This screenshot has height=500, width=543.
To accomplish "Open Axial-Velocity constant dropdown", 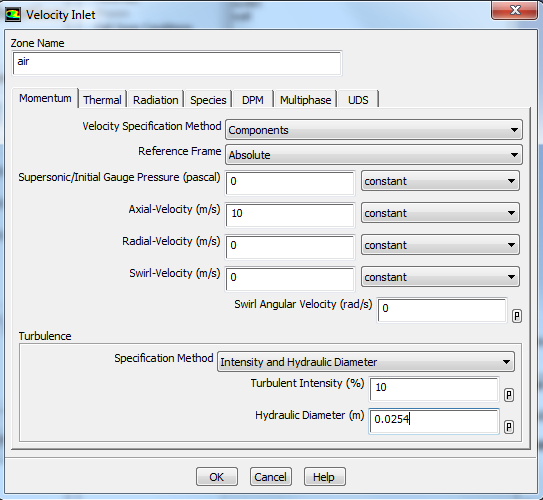I will pyautogui.click(x=440, y=213).
